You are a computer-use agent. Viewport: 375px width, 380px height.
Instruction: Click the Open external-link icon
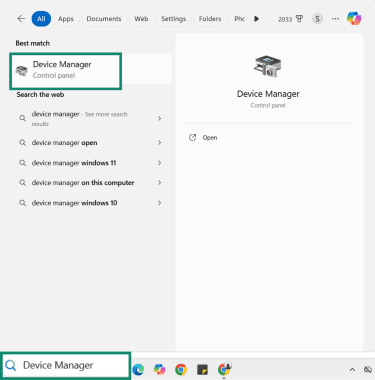[x=192, y=137]
